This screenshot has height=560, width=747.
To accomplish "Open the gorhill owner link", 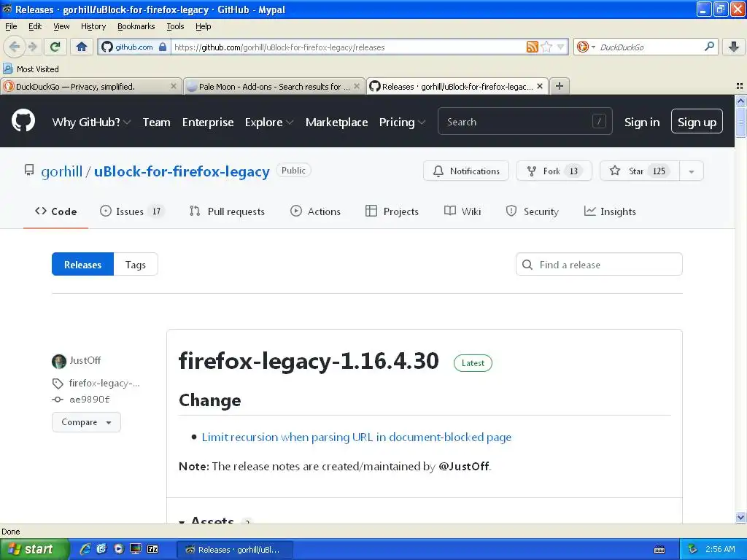I will tap(61, 171).
